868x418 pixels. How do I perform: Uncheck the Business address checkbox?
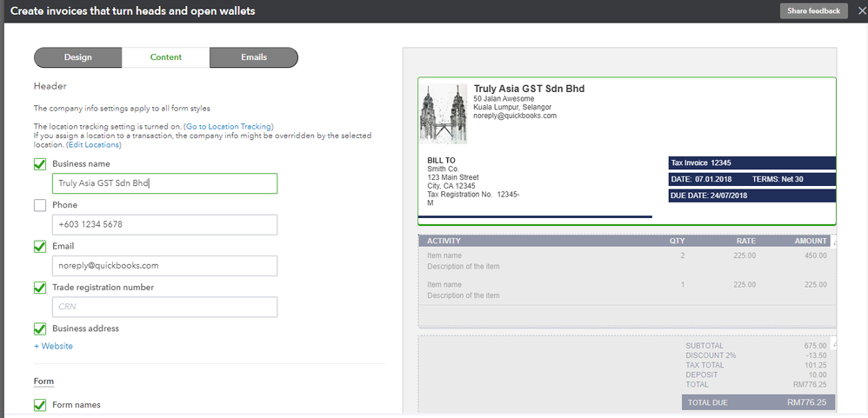(x=40, y=328)
